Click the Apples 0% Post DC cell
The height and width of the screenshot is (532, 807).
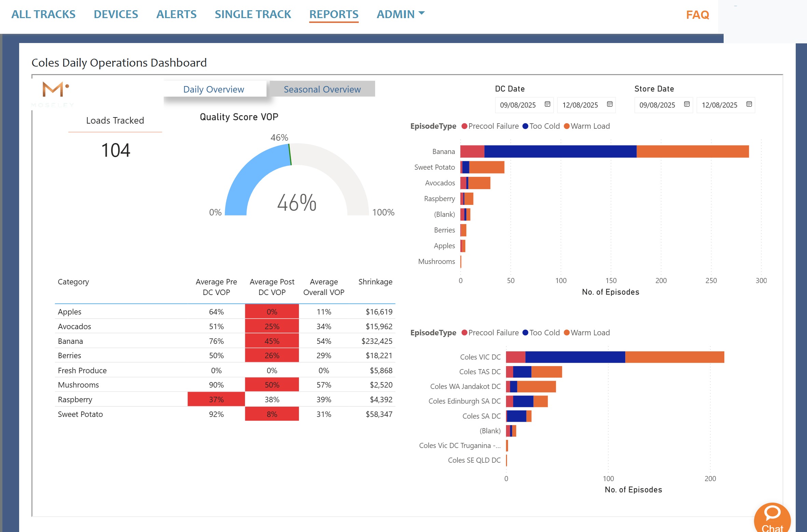tap(272, 311)
